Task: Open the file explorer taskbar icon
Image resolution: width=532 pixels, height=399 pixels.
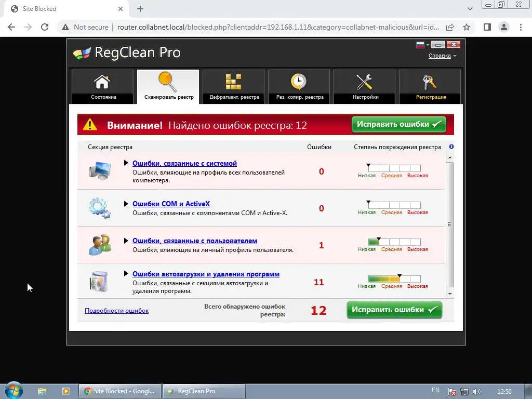Action: pyautogui.click(x=42, y=391)
